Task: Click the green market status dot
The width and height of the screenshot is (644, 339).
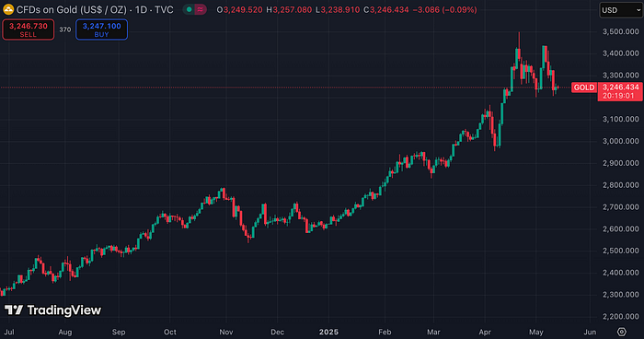Action: coord(189,9)
